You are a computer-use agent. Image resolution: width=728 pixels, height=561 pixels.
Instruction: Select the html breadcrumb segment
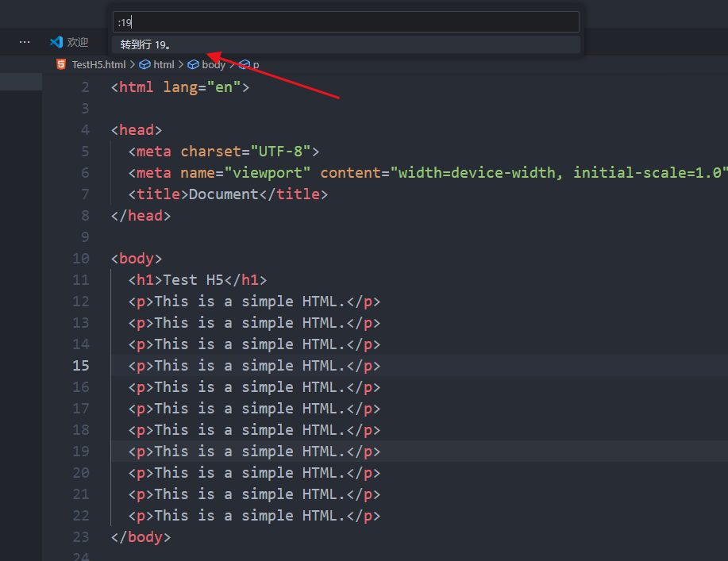pos(164,64)
